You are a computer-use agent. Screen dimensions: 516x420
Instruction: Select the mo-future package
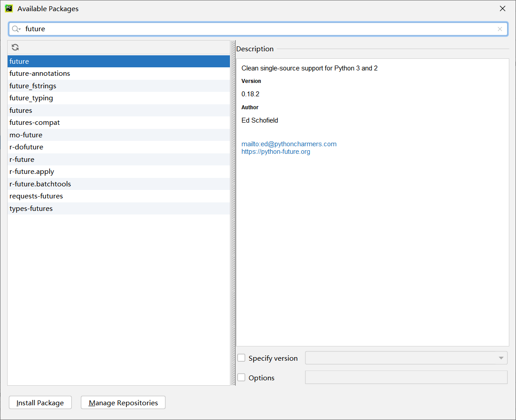(118, 135)
